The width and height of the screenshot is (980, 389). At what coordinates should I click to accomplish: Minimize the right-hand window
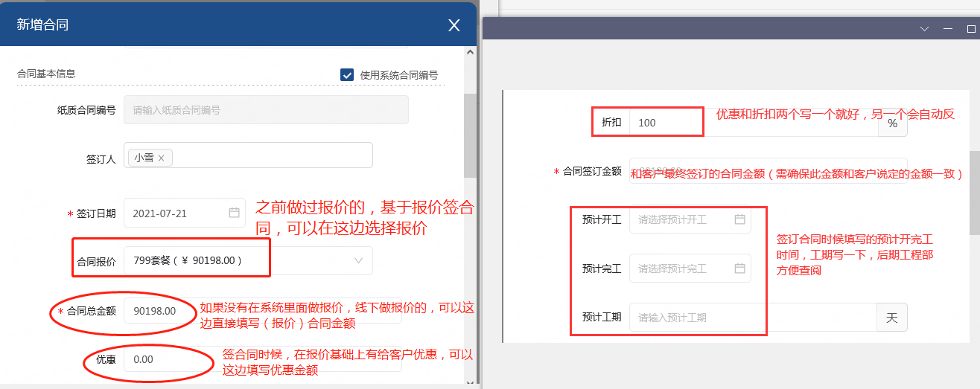949,29
